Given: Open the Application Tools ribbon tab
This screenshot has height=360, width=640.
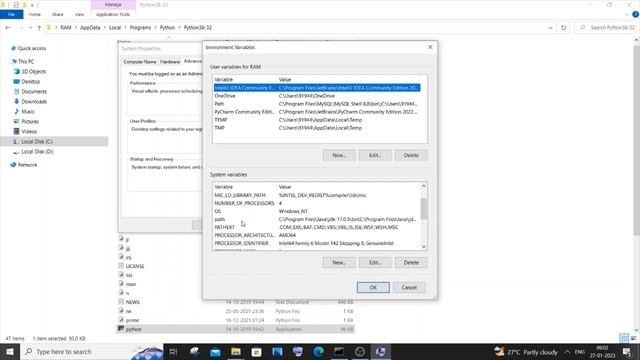Looking at the screenshot, I should (x=113, y=14).
